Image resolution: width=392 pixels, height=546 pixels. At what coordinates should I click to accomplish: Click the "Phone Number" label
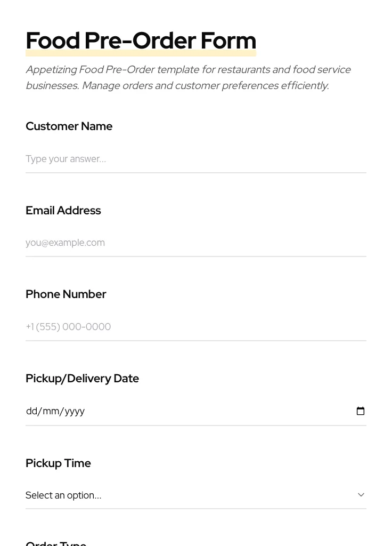point(66,294)
